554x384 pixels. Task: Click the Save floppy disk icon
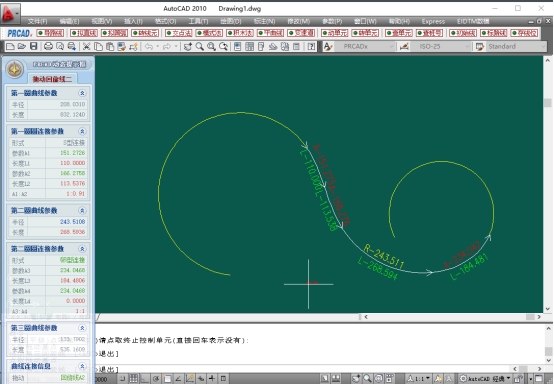34,46
